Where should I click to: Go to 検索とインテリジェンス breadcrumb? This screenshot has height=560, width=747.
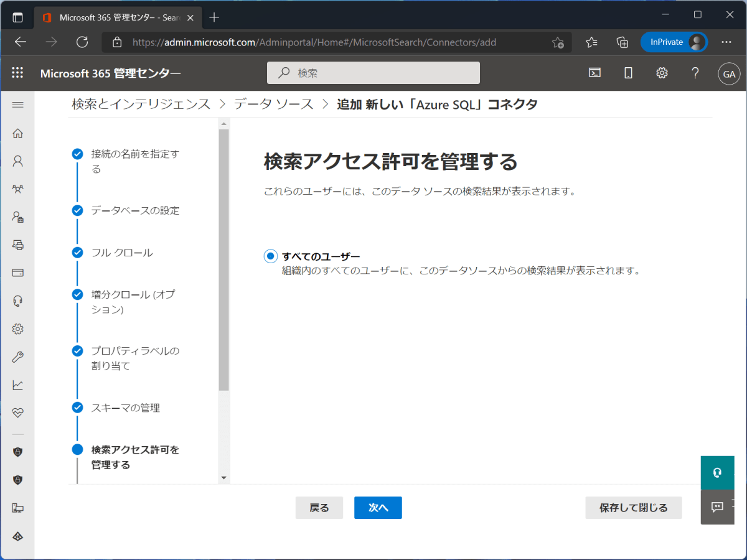[x=141, y=104]
